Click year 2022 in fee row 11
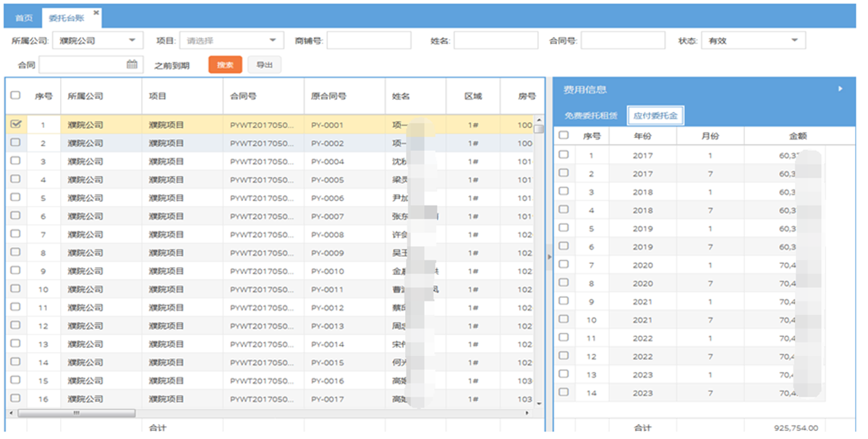Screen dimensions: 868x439 [x=642, y=338]
